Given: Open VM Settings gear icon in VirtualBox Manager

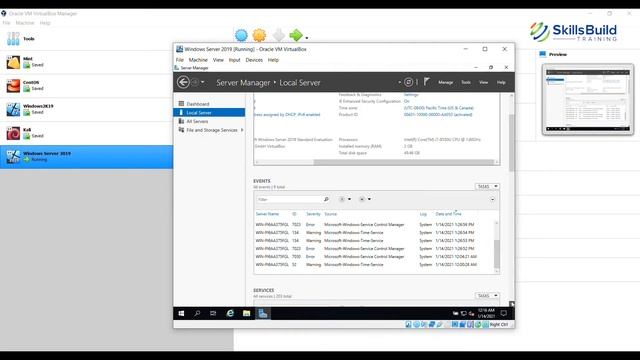Looking at the screenshot, I should click(x=259, y=36).
